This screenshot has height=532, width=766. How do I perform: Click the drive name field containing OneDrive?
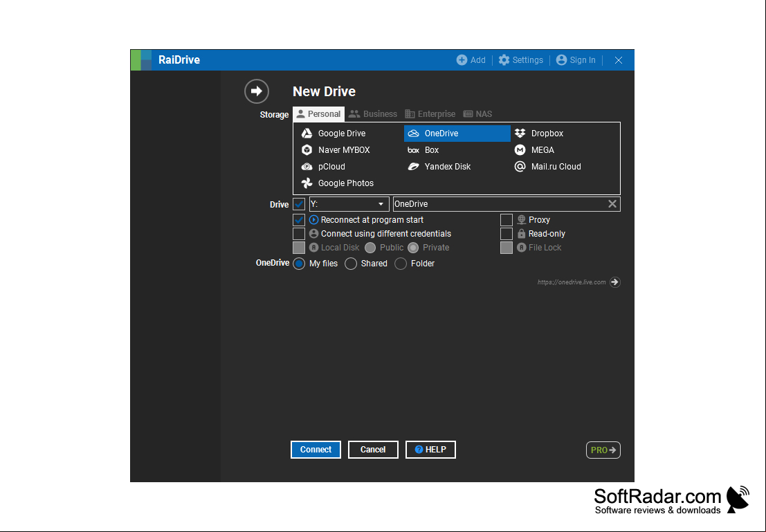507,204
